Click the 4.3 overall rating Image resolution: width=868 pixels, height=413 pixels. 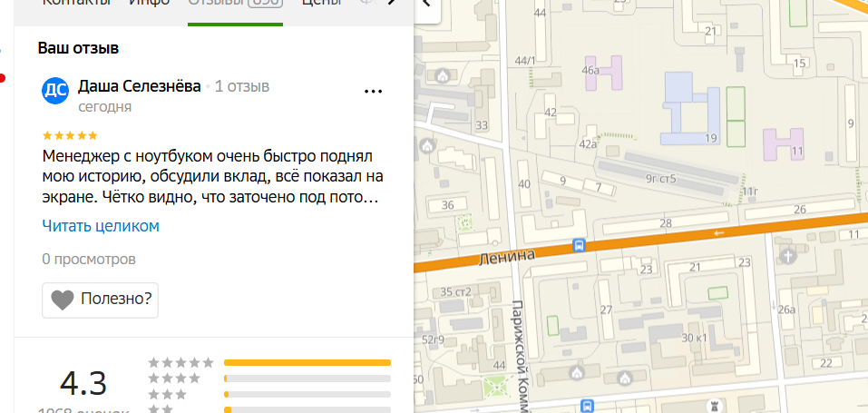[83, 384]
